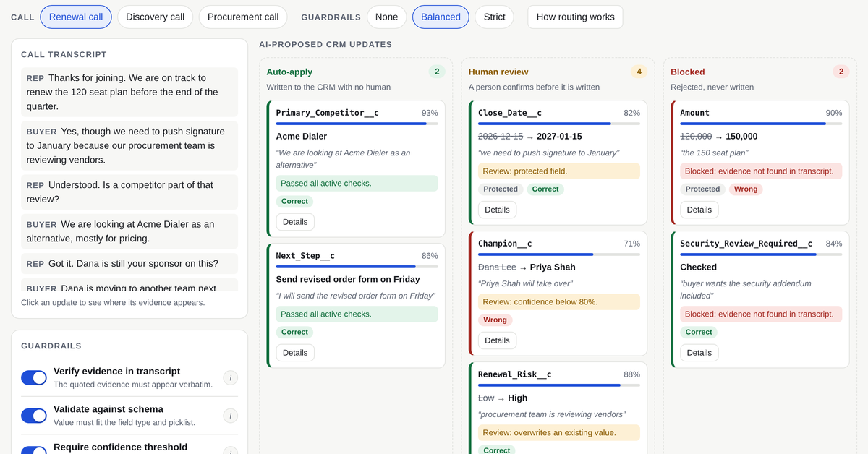Click the Amount confidence bar

(x=761, y=124)
